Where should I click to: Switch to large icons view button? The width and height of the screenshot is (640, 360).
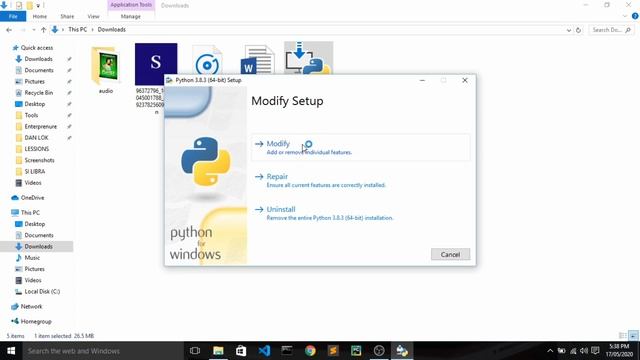(633, 336)
